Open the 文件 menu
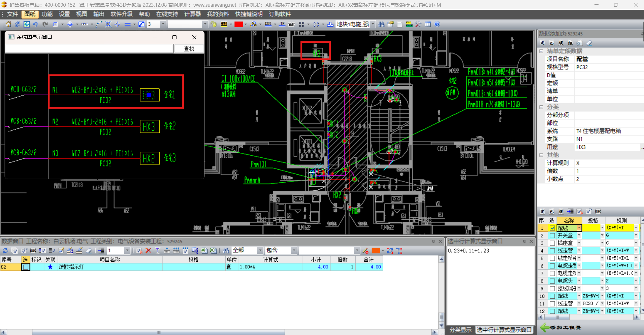644x335 pixels. click(12, 14)
